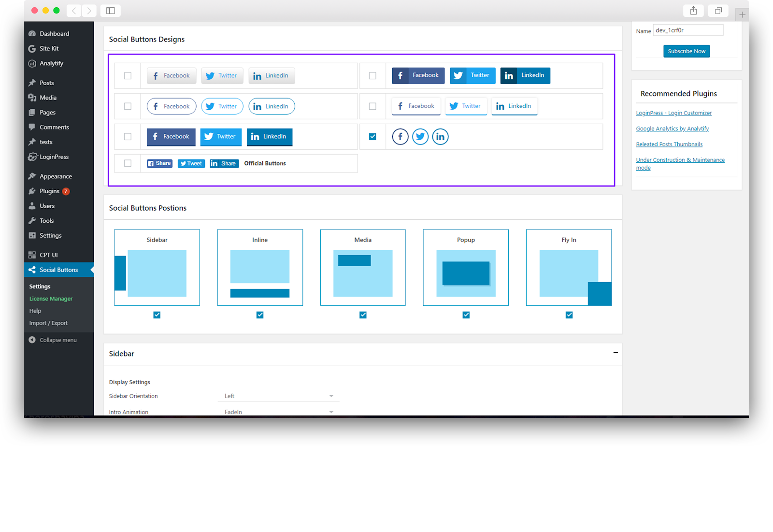Select the Media position thumbnail
The height and width of the screenshot is (532, 773).
[363, 268]
